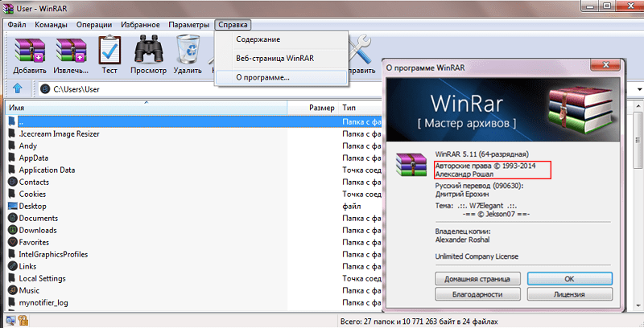Screen dimensions: 644x328
Task: Select the Downloads folder icon
Action: point(13,230)
